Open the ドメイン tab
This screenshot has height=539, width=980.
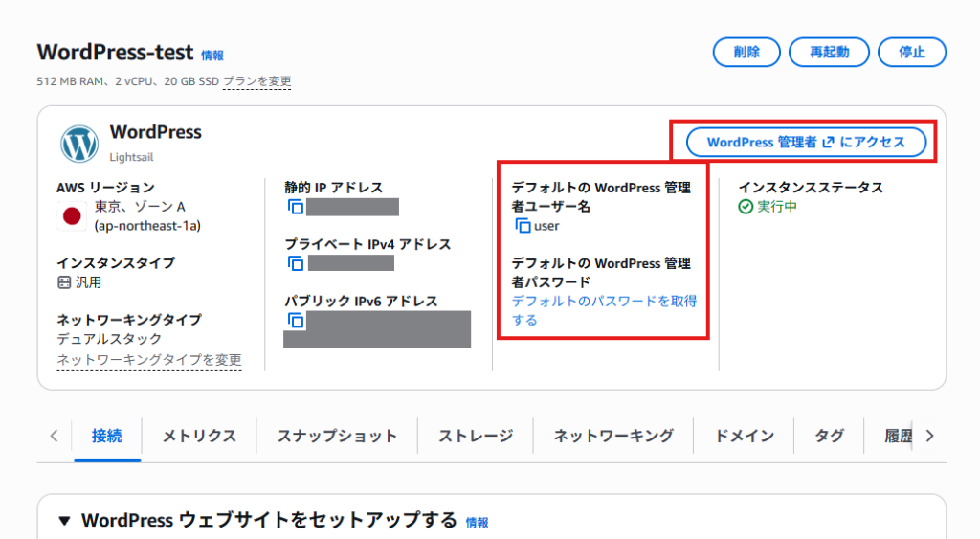[744, 436]
